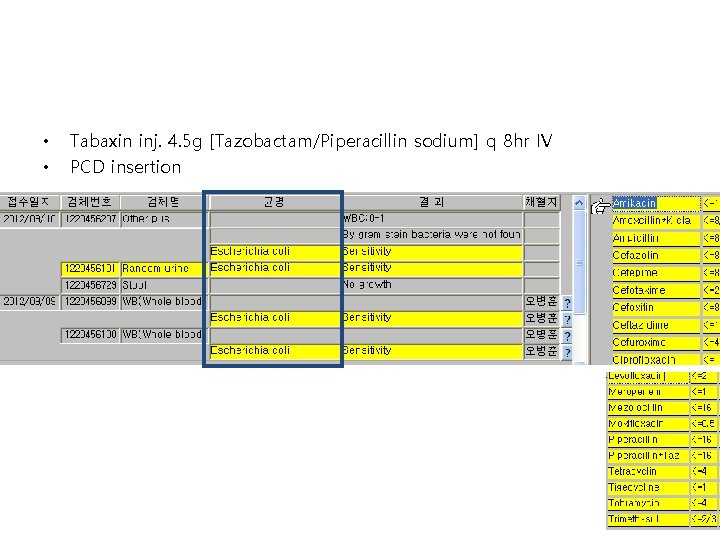This screenshot has width=720, height=540.
Task: Select the highlighted specimen number 1220456101
Action: (x=90, y=269)
